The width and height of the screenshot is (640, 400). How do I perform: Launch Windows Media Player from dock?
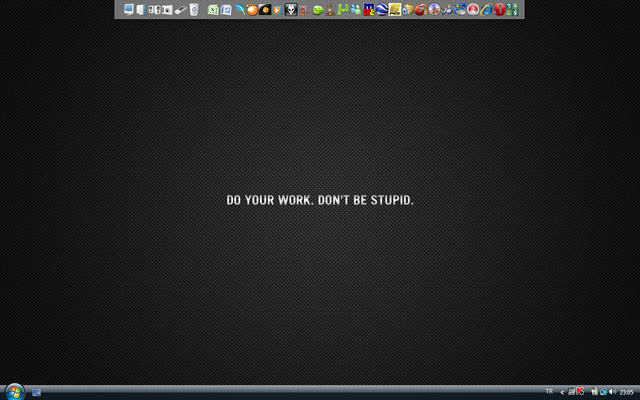(x=278, y=10)
